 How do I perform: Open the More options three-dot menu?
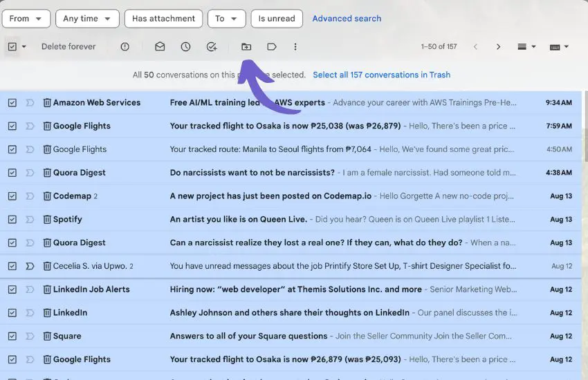coord(295,46)
